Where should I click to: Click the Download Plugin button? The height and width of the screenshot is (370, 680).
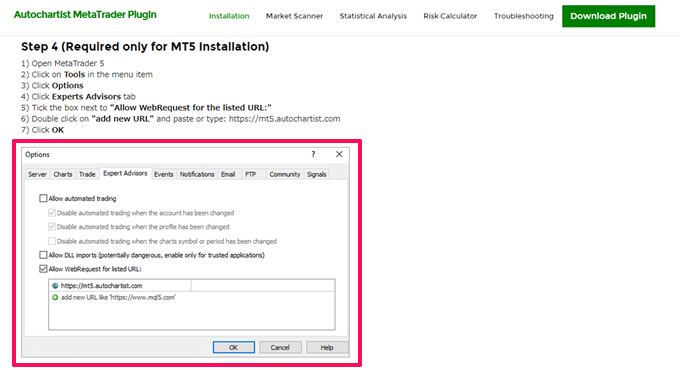pyautogui.click(x=608, y=16)
